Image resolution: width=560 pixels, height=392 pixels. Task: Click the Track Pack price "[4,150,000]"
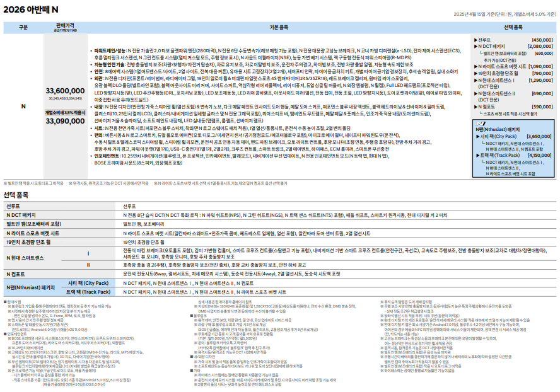pyautogui.click(x=539, y=155)
